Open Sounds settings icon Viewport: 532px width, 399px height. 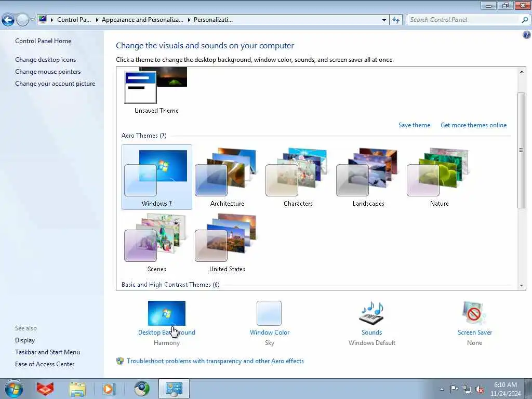pos(371,313)
